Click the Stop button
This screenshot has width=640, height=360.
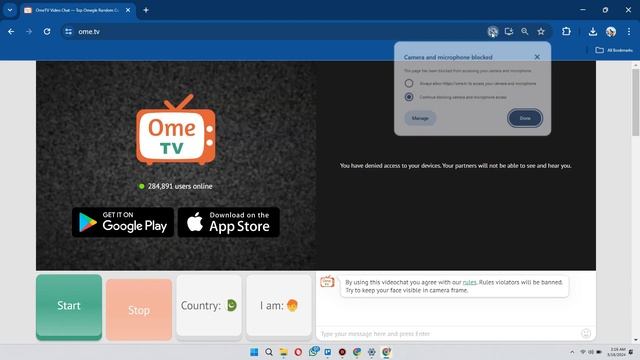tap(139, 310)
